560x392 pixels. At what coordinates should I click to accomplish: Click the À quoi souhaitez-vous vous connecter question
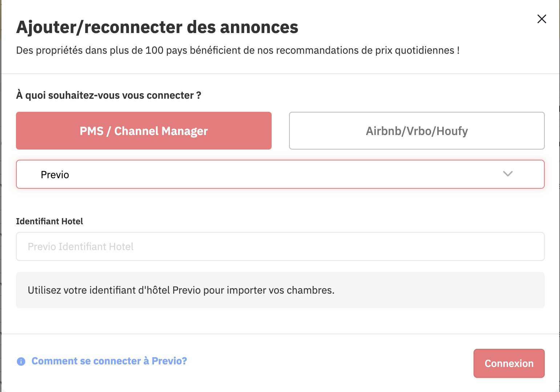[x=109, y=95]
